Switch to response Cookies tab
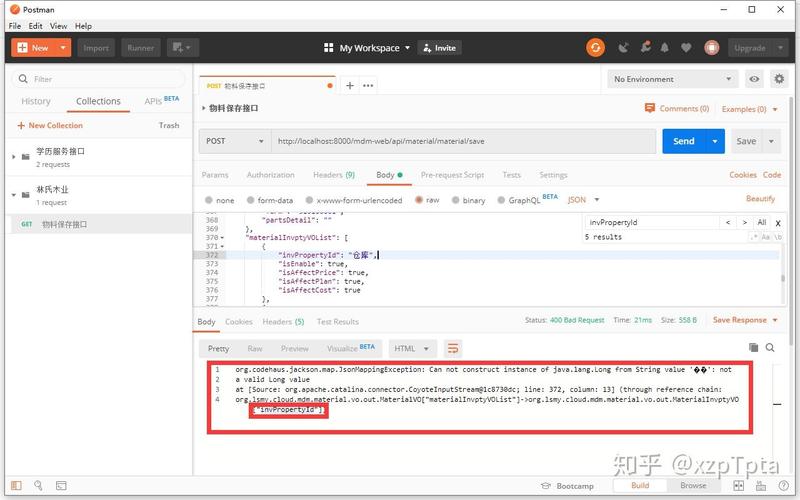Viewport: 800px width, 500px height. 238,321
